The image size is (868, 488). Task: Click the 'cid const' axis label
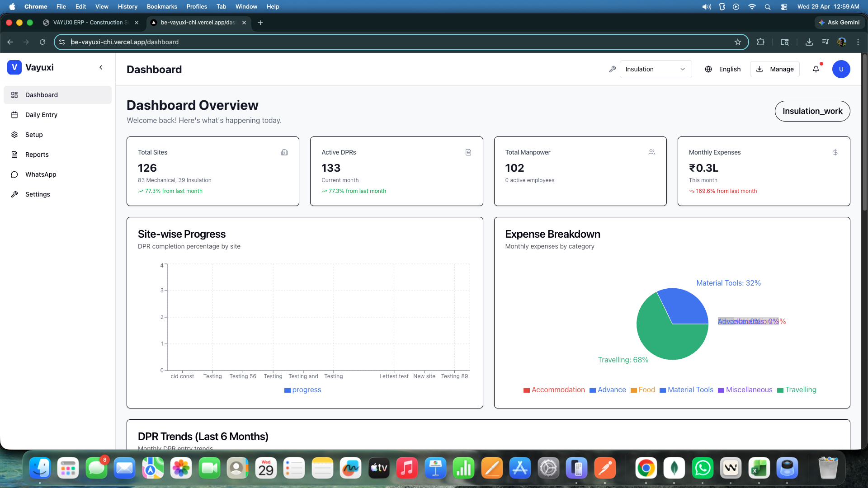182,376
